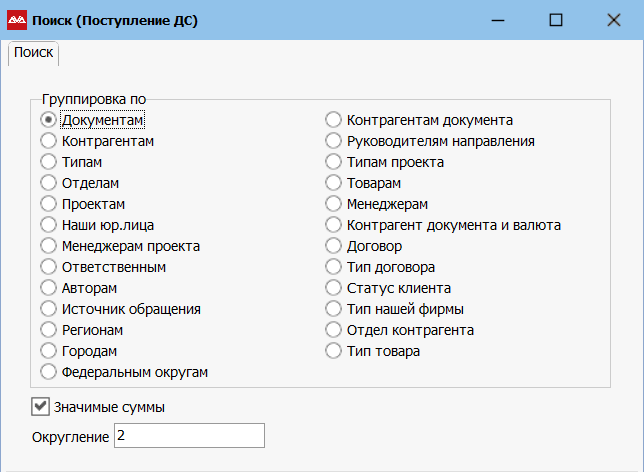Viewport: 644px width, 472px height.
Task: Group by Контрагент документа и валюта
Action: click(x=333, y=225)
